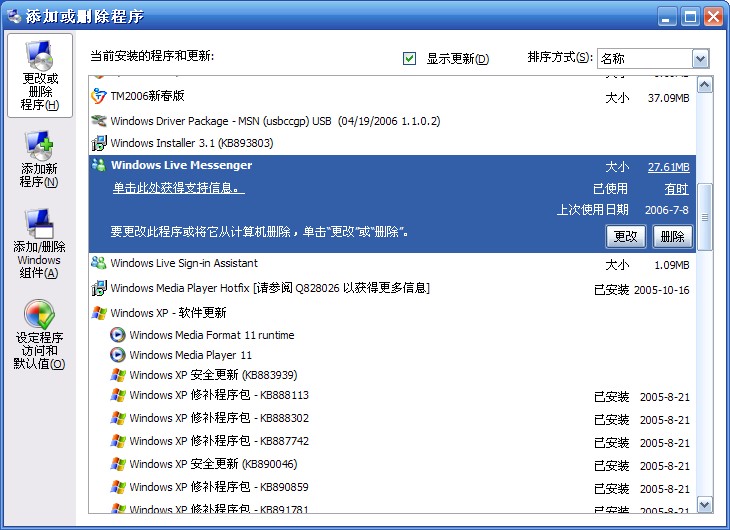Click the 删除 button
This screenshot has width=730, height=530.
click(x=673, y=237)
